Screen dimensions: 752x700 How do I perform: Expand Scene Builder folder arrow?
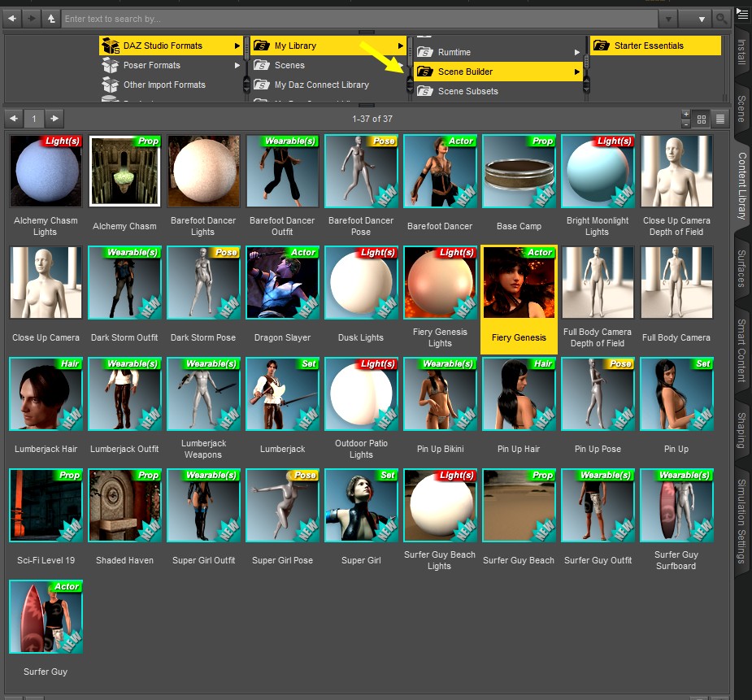pos(577,72)
